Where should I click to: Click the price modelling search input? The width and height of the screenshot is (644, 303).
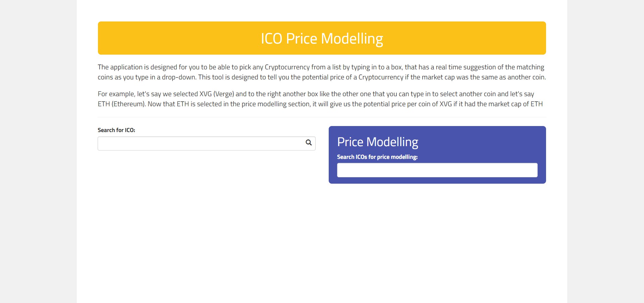437,170
